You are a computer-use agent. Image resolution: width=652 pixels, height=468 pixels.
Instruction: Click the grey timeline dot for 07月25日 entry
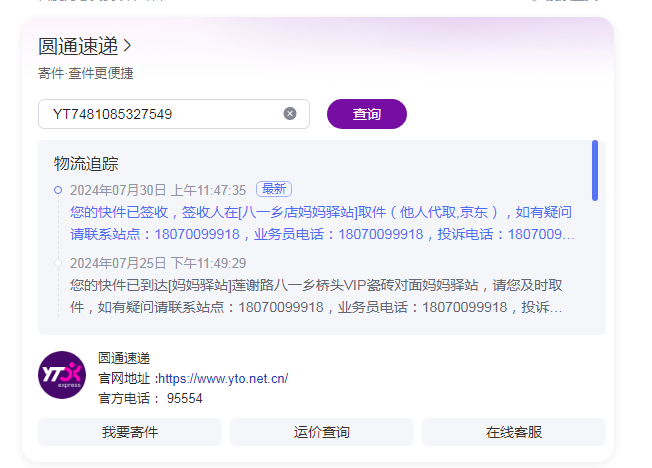pos(58,263)
